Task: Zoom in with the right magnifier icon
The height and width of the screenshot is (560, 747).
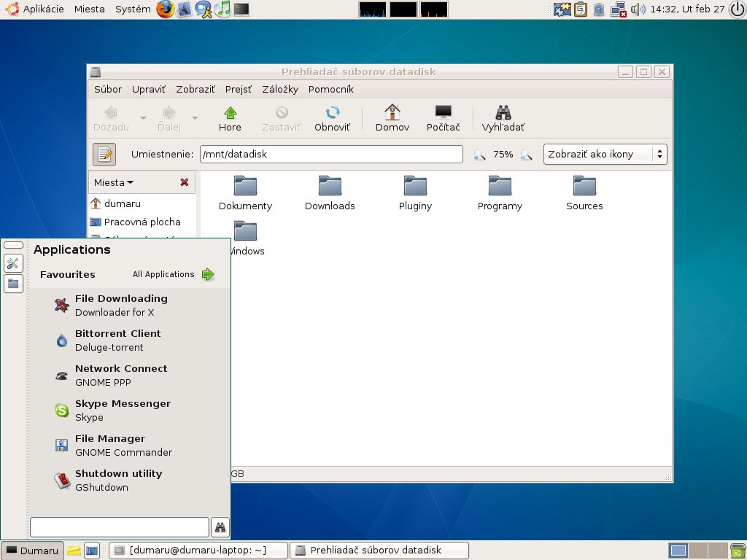Action: click(526, 155)
